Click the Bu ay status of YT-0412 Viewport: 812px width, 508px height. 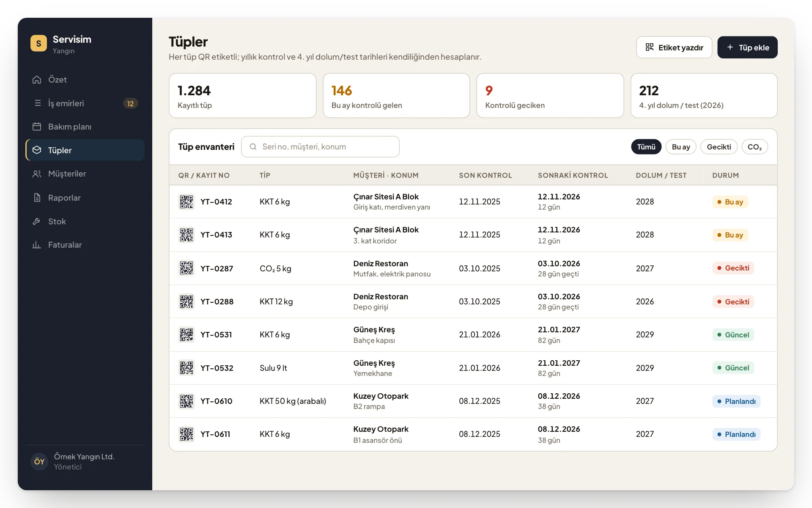[730, 202]
